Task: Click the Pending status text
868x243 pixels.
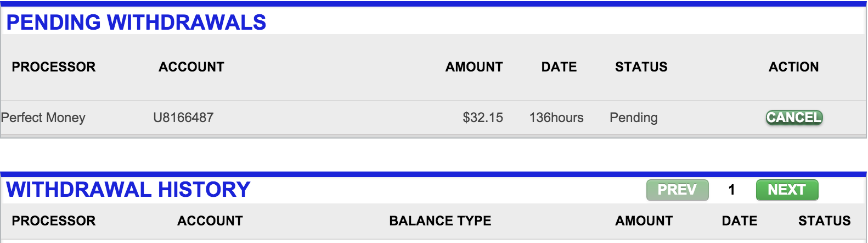Action: click(634, 118)
